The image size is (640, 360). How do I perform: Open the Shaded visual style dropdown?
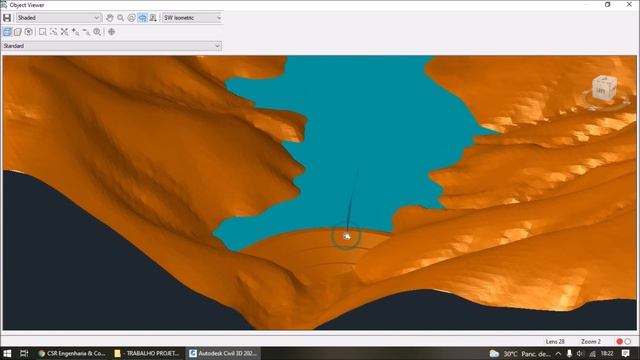tap(58, 18)
